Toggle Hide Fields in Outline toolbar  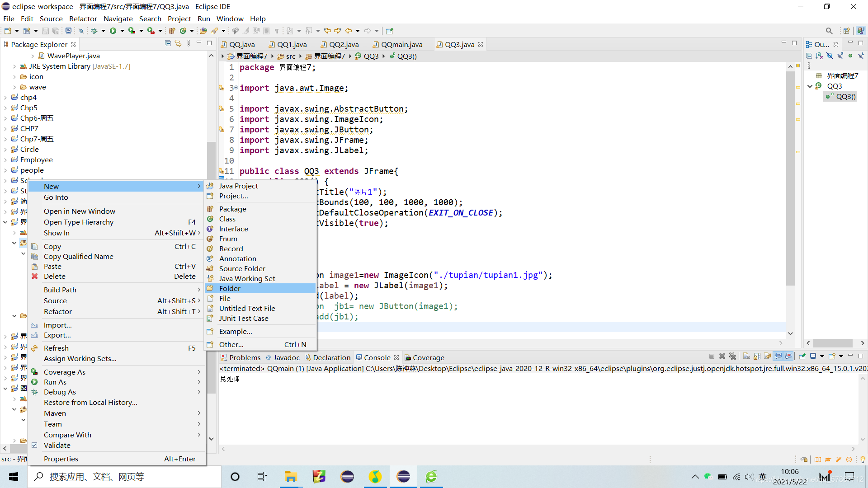coord(830,56)
